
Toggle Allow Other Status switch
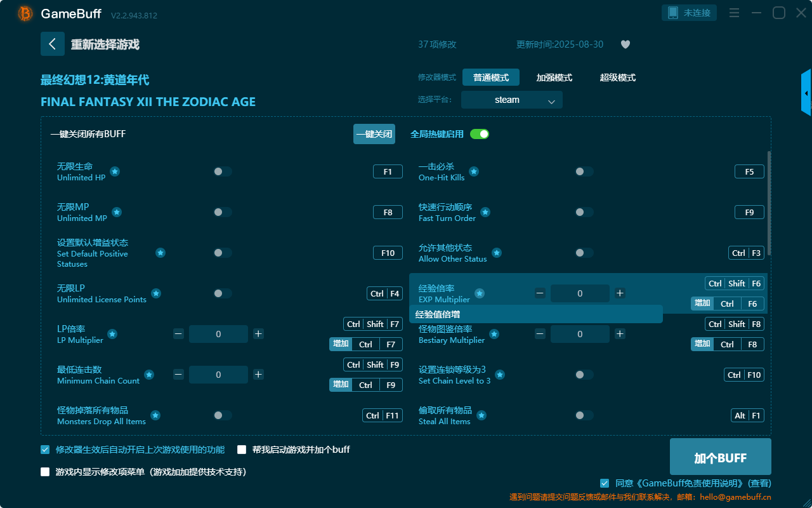[584, 253]
